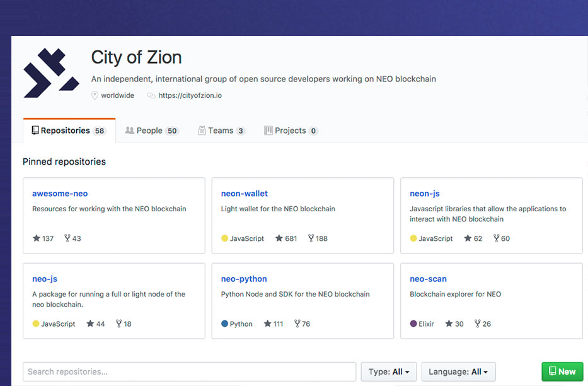Click the City of Zion logo avatar
This screenshot has width=588, height=386.
(x=52, y=73)
